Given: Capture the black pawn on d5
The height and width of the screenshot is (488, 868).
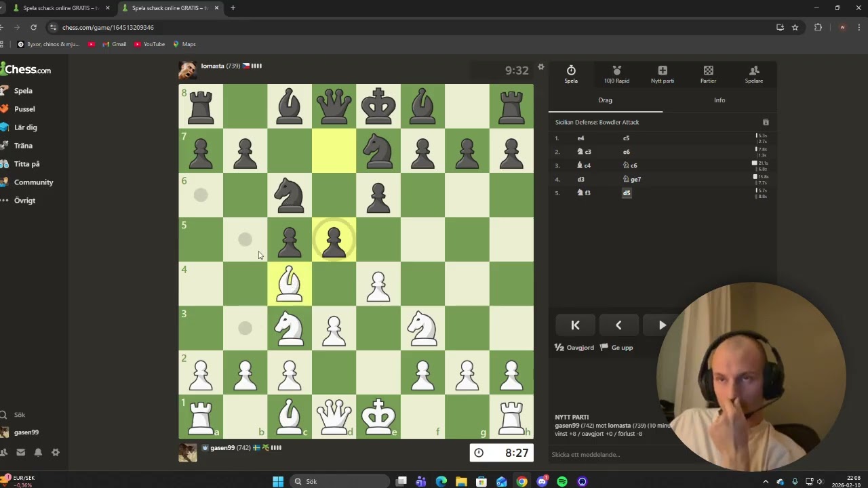Looking at the screenshot, I should click(x=334, y=239).
